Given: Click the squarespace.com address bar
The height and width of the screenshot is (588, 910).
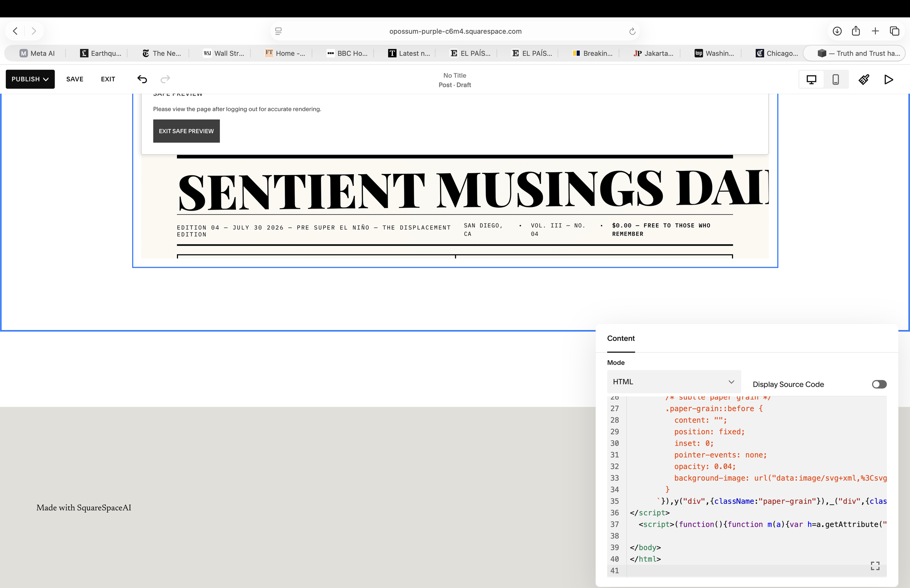Looking at the screenshot, I should click(455, 31).
